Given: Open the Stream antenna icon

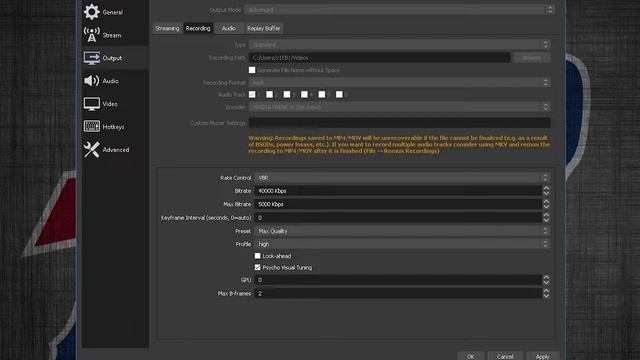Looking at the screenshot, I should [x=91, y=35].
